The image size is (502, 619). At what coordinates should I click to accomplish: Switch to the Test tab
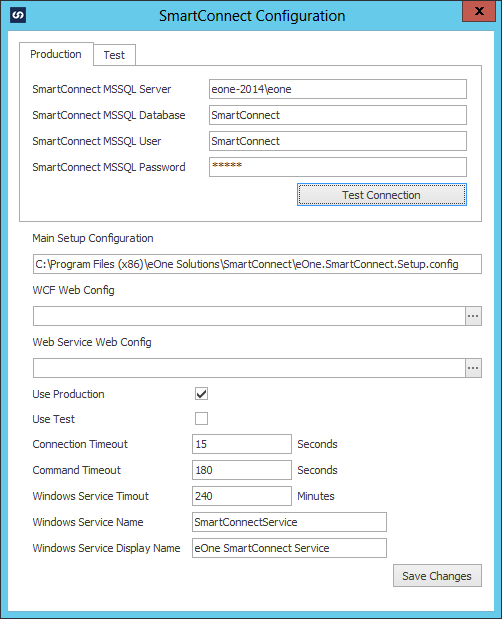pos(114,55)
